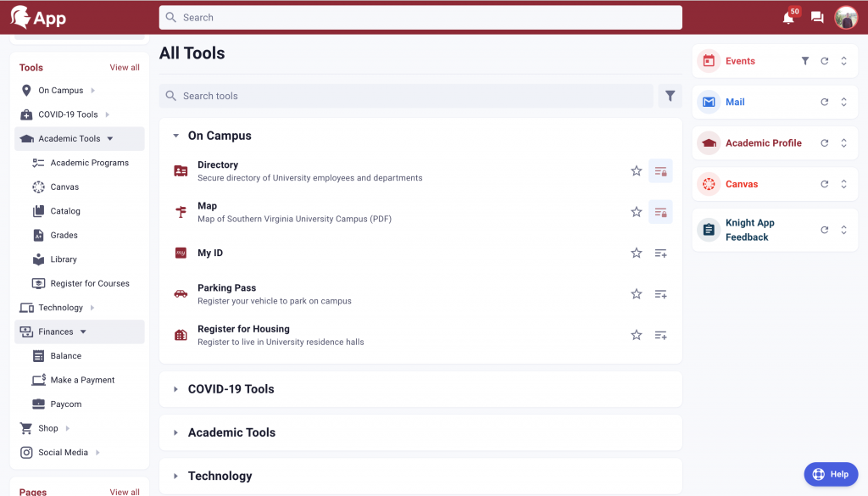
Task: Open Grades in sidebar
Action: pos(55,235)
